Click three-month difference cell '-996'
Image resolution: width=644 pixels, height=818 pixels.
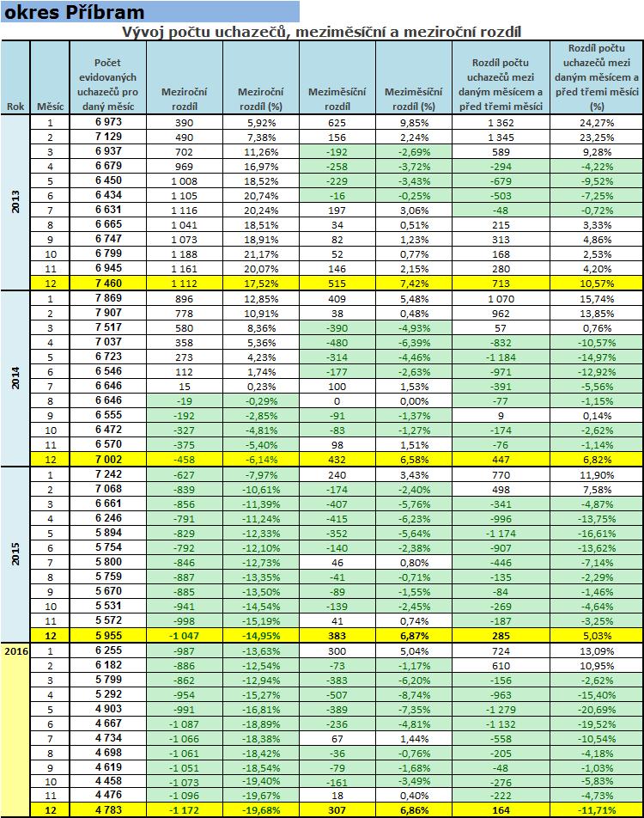pos(501,519)
